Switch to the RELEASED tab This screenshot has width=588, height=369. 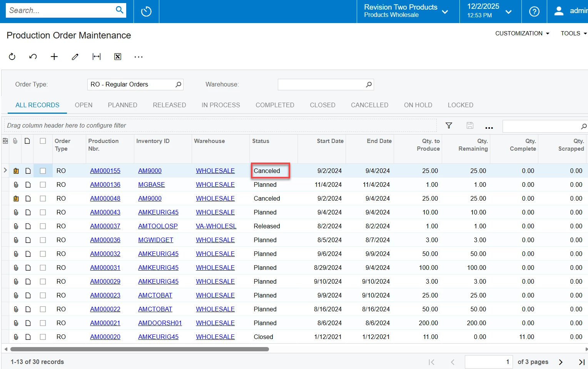click(x=169, y=105)
